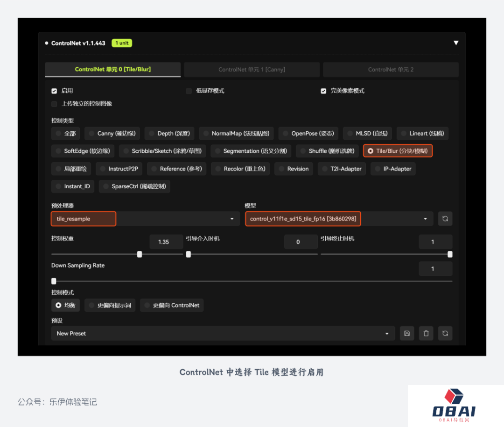Toggle the 启用 checkbox
Image resolution: width=504 pixels, height=427 pixels.
click(54, 91)
